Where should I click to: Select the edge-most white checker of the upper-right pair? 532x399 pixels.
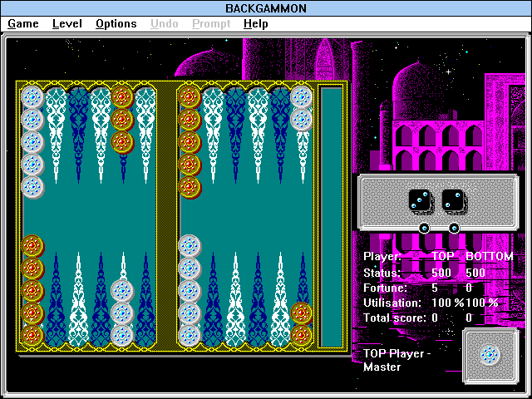[x=301, y=97]
